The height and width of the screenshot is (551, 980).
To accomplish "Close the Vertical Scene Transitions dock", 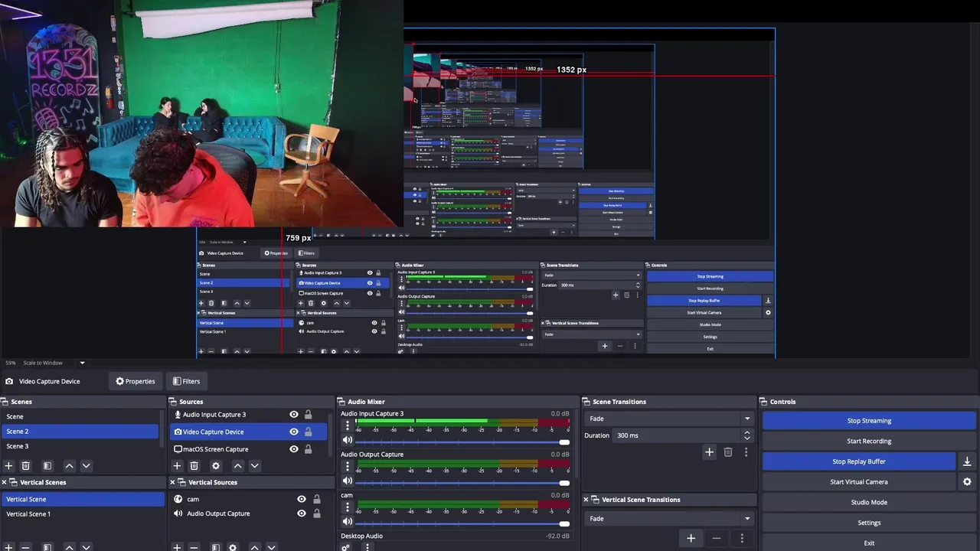I will click(586, 500).
